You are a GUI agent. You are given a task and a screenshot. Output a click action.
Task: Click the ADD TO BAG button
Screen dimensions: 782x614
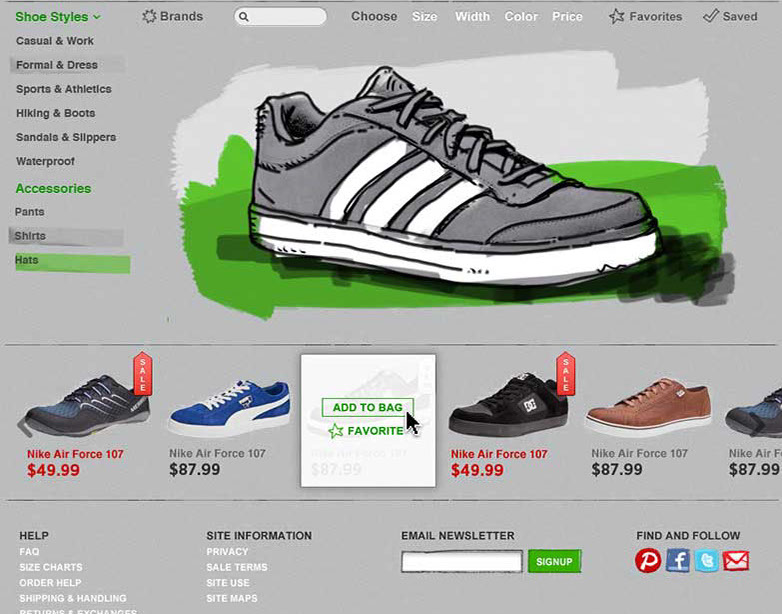[368, 407]
